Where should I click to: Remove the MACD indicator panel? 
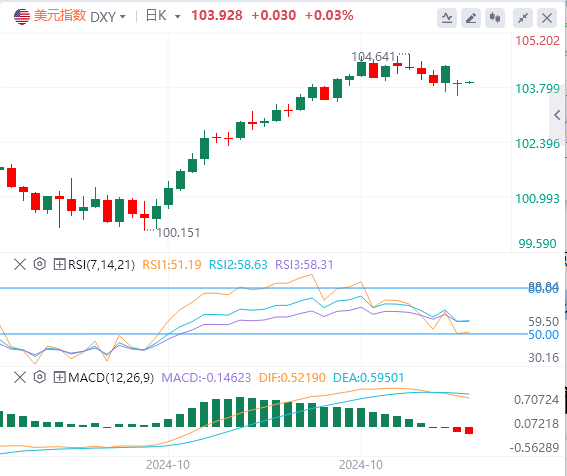pyautogui.click(x=20, y=377)
